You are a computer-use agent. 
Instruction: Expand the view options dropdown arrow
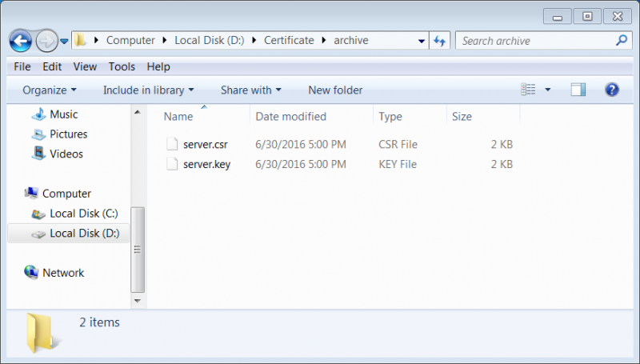pyautogui.click(x=548, y=90)
